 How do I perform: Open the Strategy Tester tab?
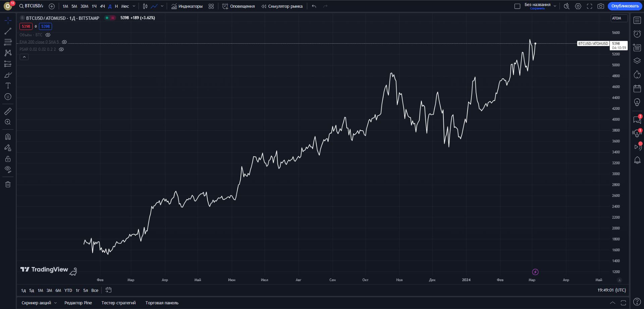coord(119,303)
